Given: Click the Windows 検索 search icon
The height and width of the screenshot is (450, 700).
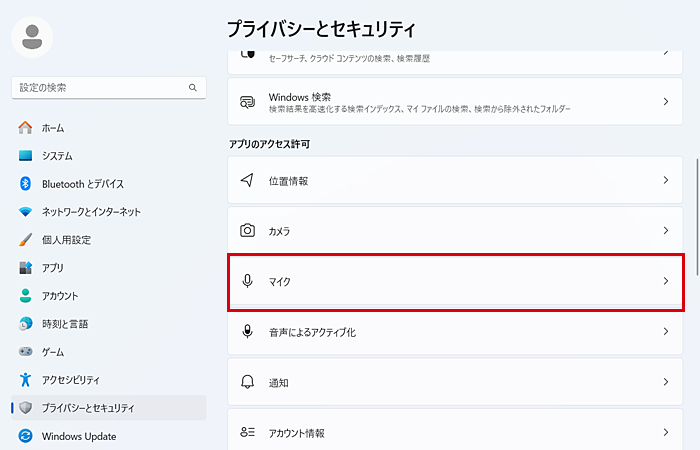Looking at the screenshot, I should click(x=247, y=102).
